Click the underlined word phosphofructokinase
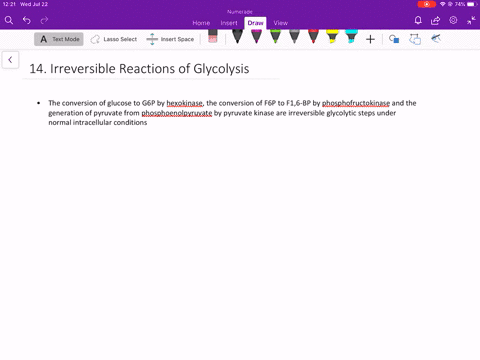Screen dimensions: 480x360 pos(356,103)
